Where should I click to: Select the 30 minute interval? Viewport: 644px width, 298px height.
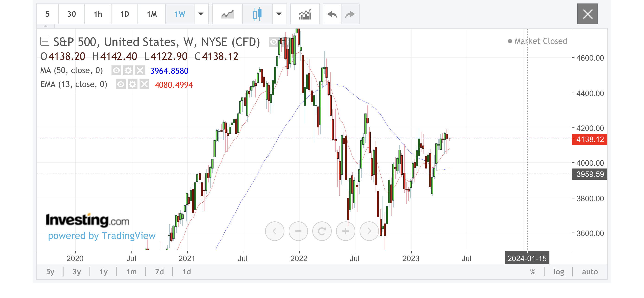(71, 14)
